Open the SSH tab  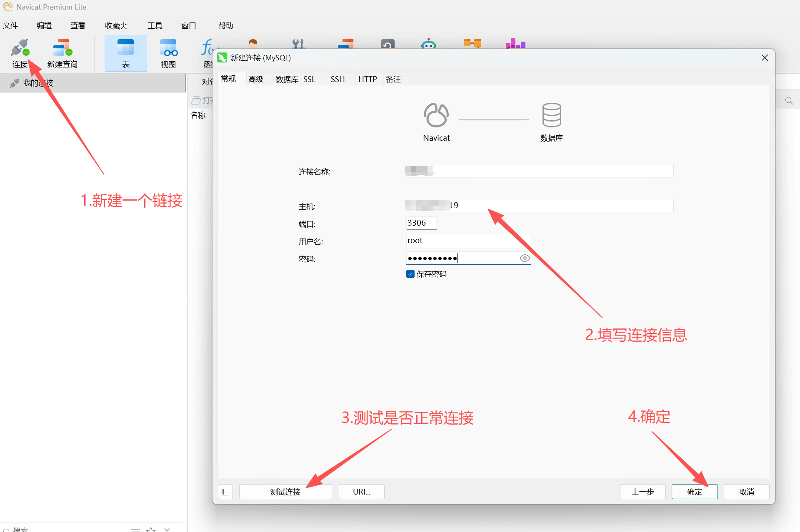pos(337,79)
